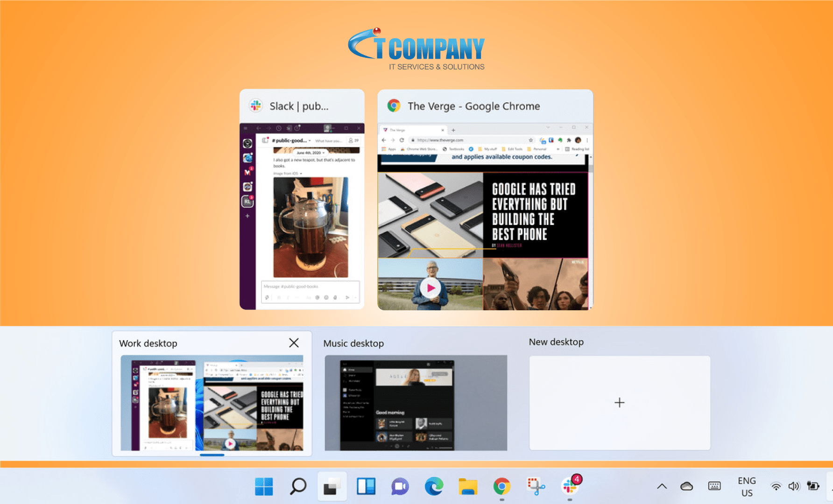The height and width of the screenshot is (504, 833).
Task: Click Google Has Tried Everything headline
Action: [x=534, y=211]
